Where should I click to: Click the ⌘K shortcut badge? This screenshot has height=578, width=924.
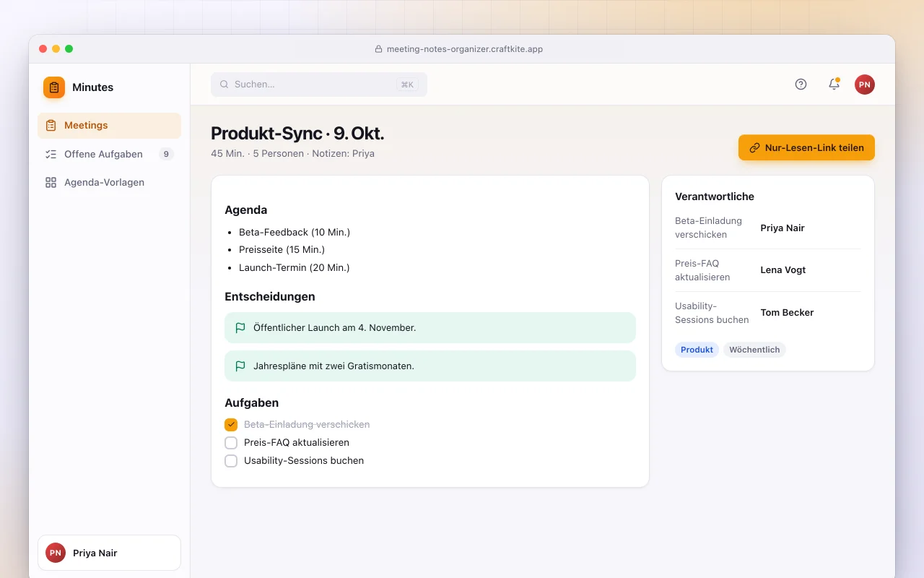click(407, 85)
